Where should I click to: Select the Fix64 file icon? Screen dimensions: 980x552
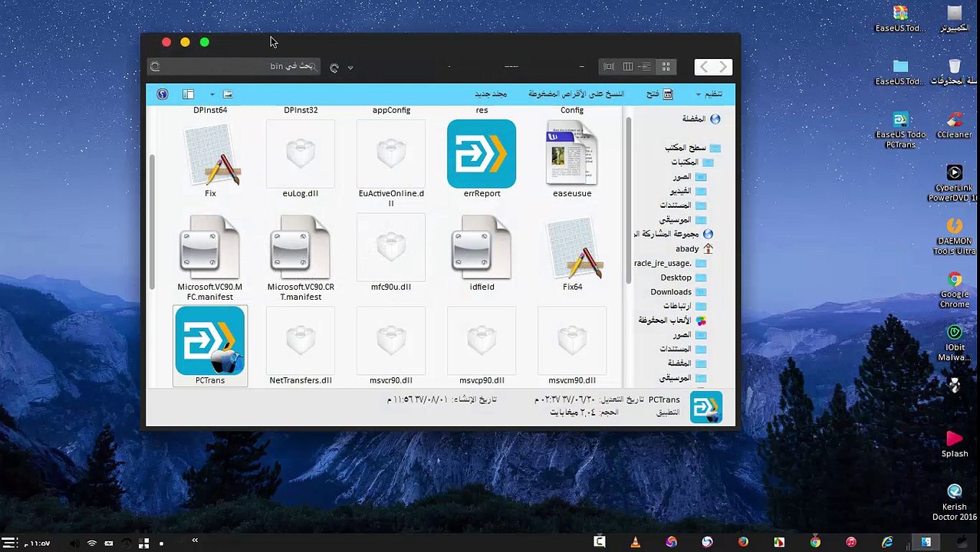tap(572, 255)
